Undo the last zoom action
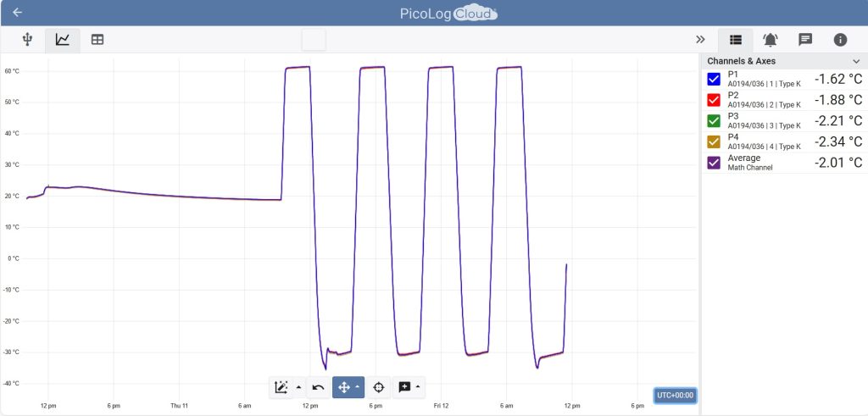The height and width of the screenshot is (416, 868). (x=318, y=387)
